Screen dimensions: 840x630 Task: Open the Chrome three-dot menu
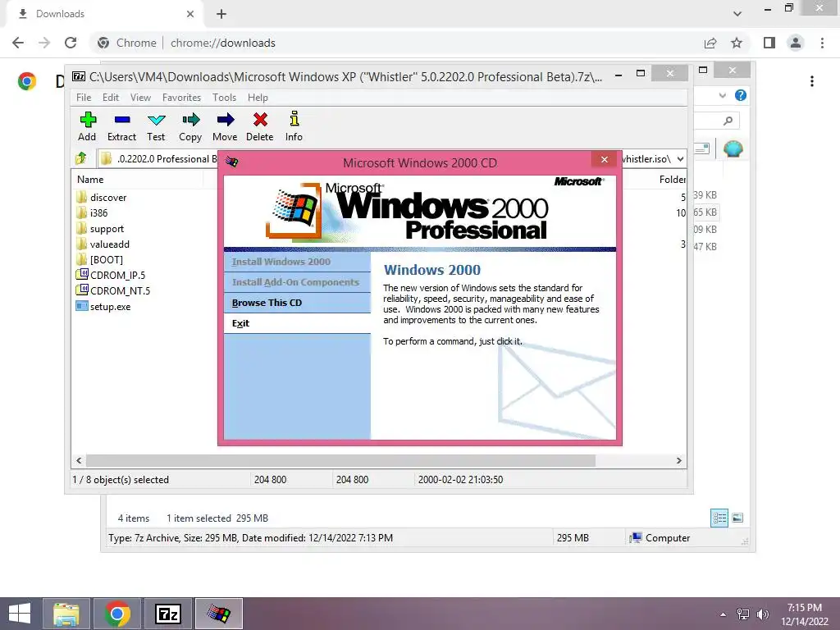[822, 43]
